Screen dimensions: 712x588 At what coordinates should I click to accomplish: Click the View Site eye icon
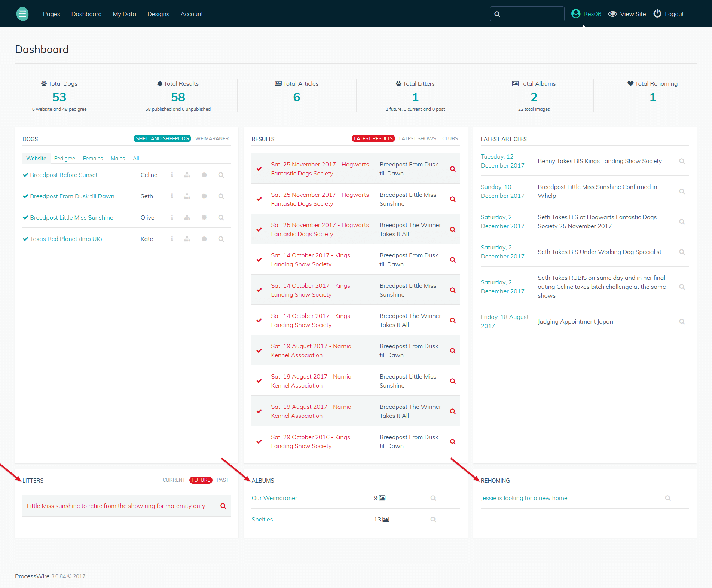[612, 14]
